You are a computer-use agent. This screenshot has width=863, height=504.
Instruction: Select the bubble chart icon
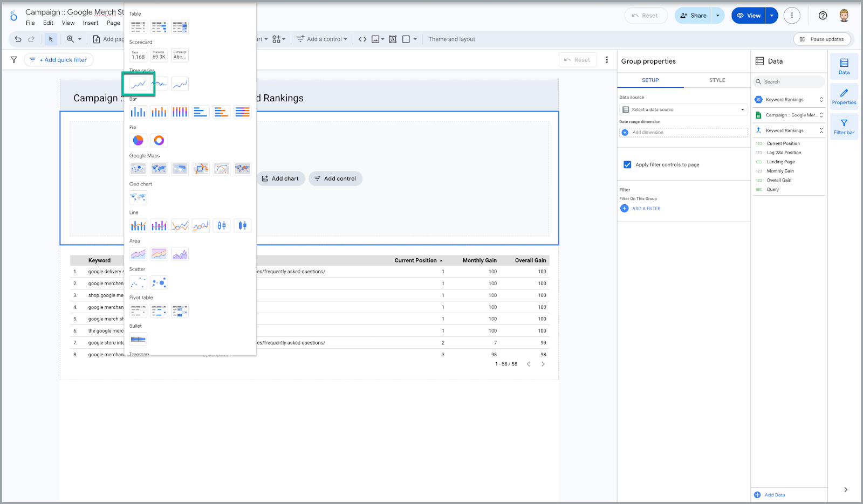[159, 282]
